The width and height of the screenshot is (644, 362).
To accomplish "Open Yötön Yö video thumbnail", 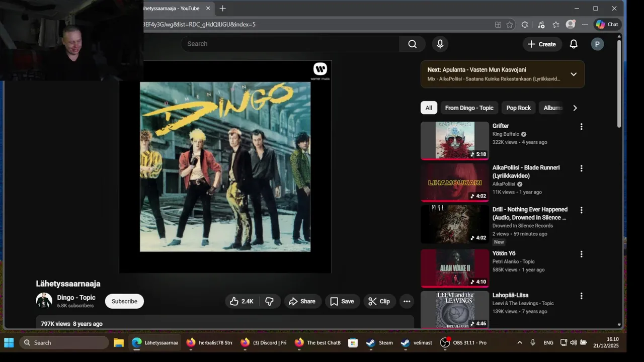I will (x=455, y=268).
